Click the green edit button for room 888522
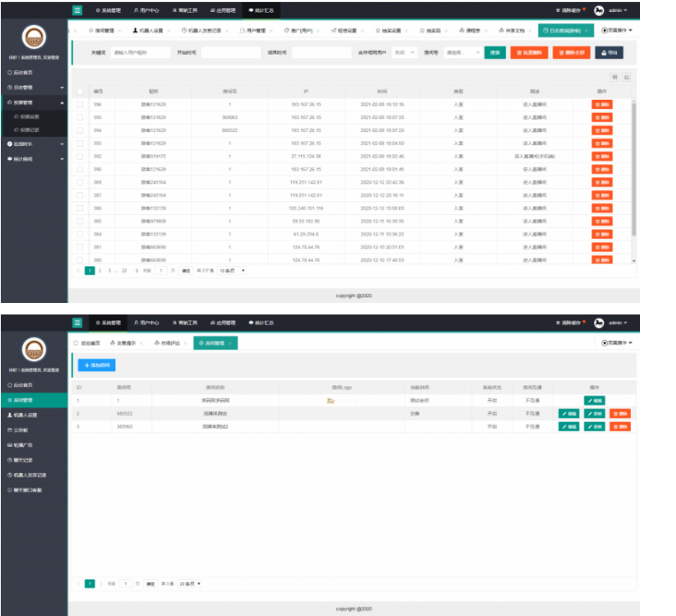Screen dimensions: 676x616 coord(569,414)
